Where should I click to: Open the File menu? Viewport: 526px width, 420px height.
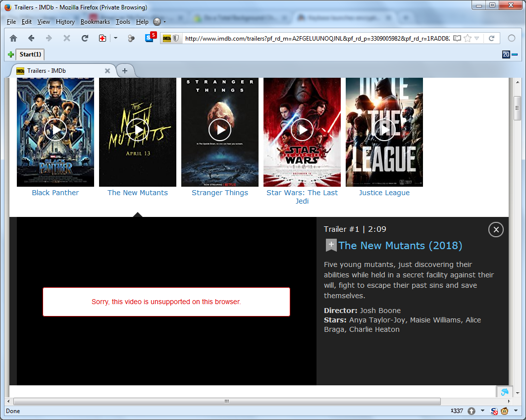tap(11, 22)
